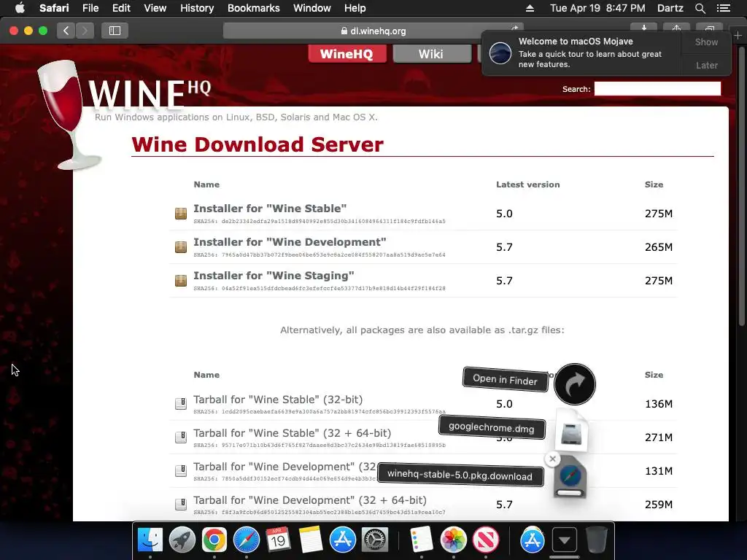Screen dimensions: 747x560
Task: Open System Preferences gear in Dock
Action: pos(375,540)
